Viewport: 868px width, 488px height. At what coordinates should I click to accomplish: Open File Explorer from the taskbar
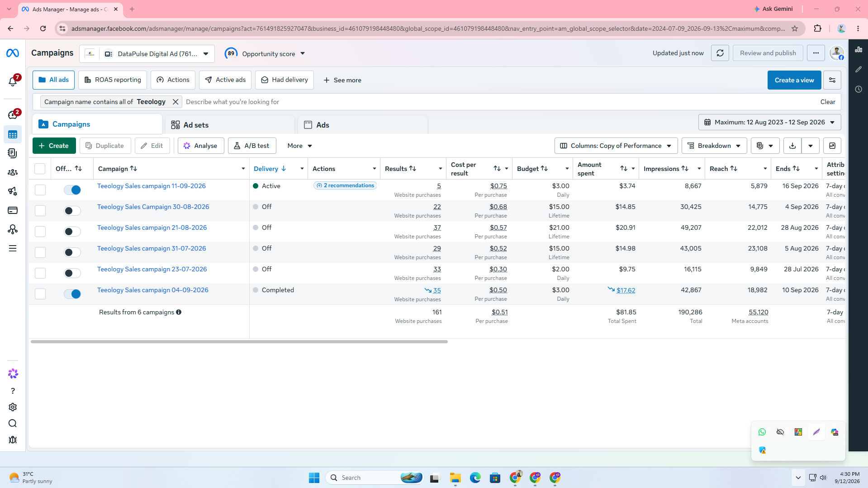[x=455, y=478]
